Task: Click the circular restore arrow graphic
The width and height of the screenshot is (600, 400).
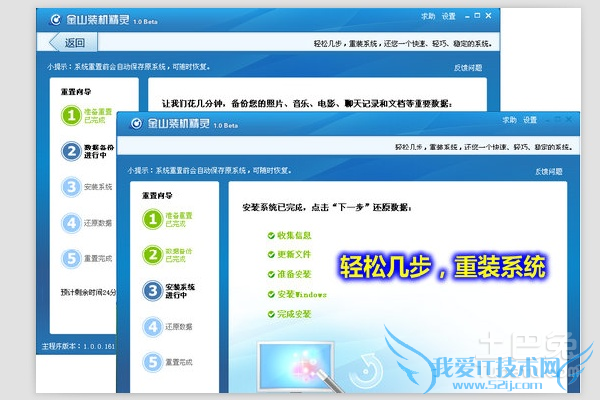Action: coord(367,371)
